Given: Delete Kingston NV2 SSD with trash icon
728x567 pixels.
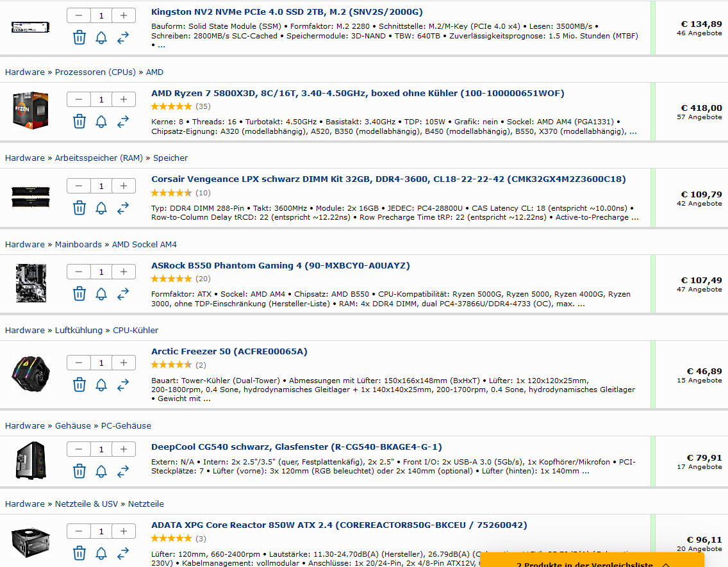Looking at the screenshot, I should coord(79,37).
